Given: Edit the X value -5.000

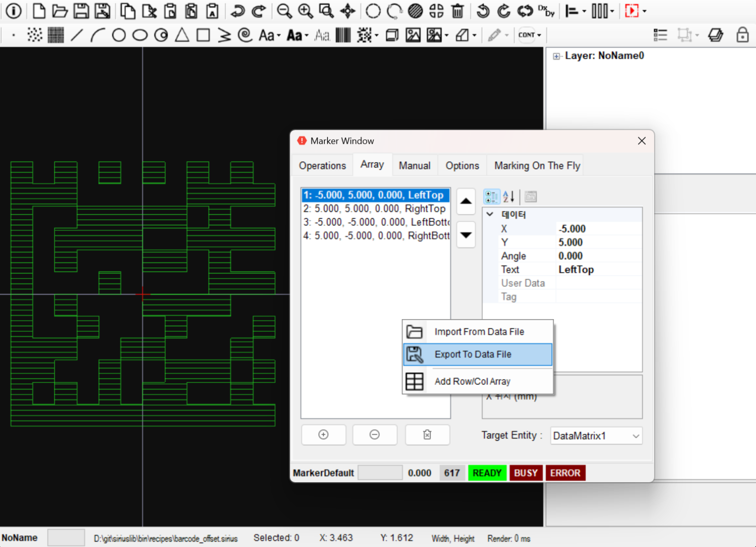Looking at the screenshot, I should [599, 229].
